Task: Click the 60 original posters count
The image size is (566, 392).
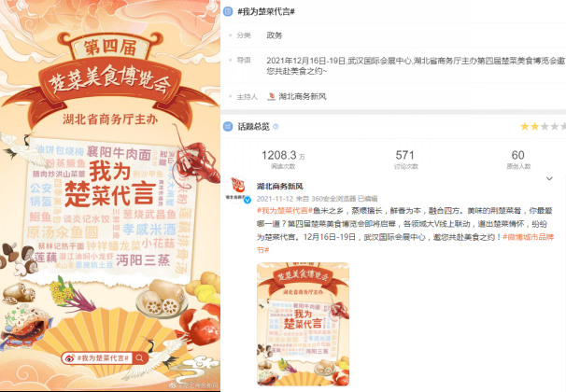Action: click(x=518, y=155)
